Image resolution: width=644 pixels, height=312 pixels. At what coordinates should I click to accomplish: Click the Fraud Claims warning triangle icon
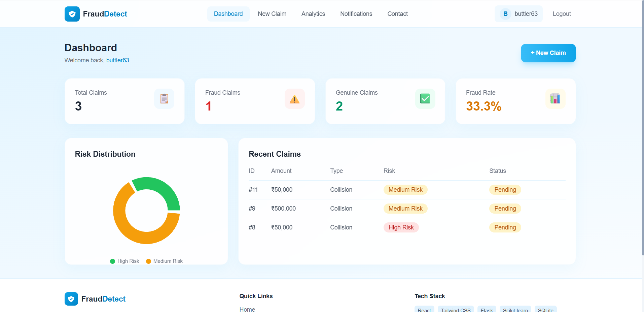[294, 99]
